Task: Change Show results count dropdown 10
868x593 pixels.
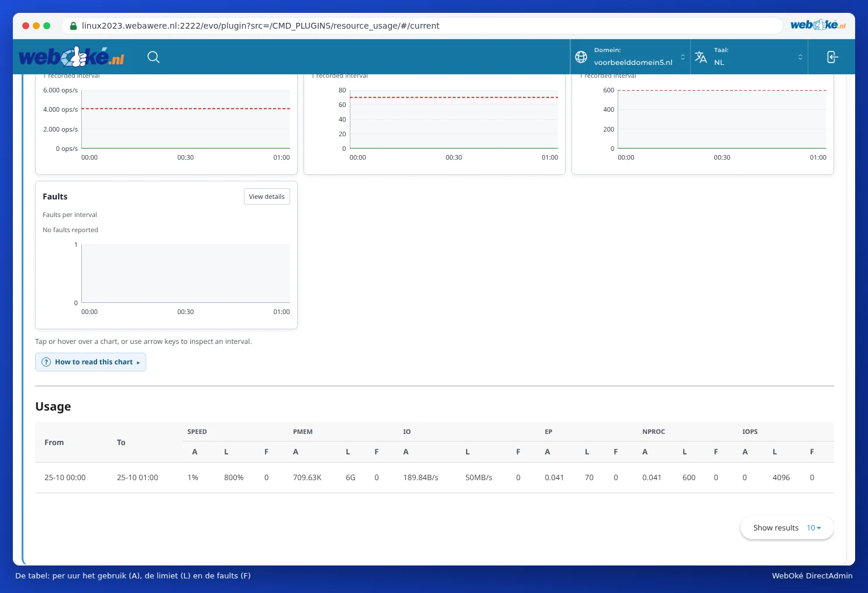Action: coord(814,528)
